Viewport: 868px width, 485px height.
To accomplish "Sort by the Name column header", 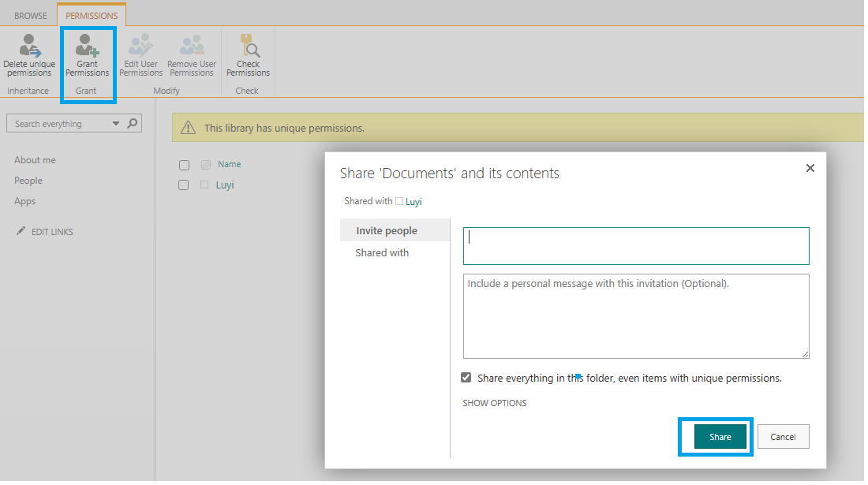I will point(229,164).
